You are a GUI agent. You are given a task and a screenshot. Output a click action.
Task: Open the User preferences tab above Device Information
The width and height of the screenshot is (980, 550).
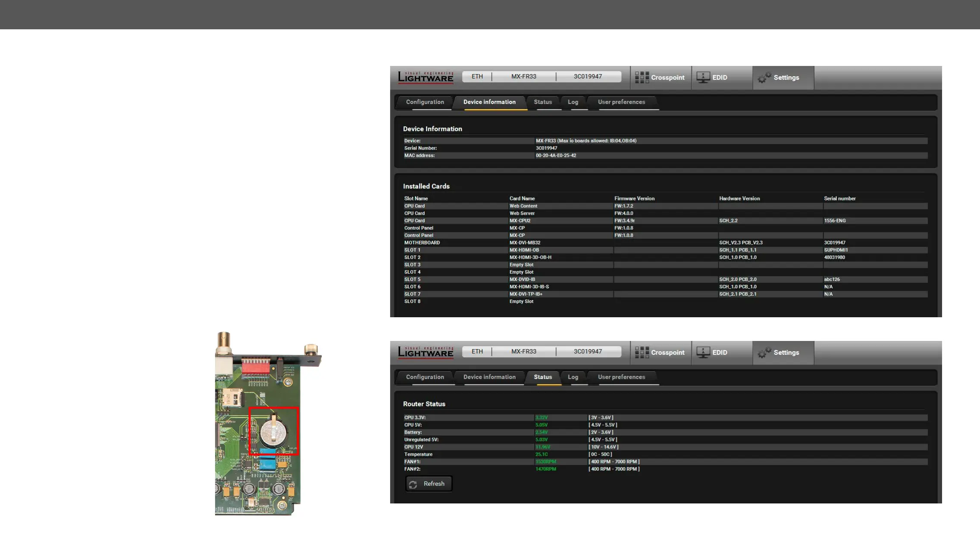coord(621,102)
